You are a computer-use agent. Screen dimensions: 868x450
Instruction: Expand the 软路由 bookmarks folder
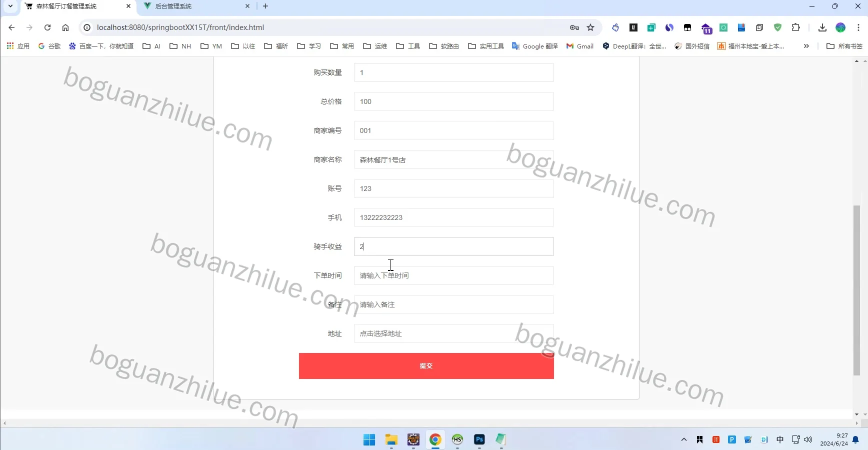click(444, 46)
